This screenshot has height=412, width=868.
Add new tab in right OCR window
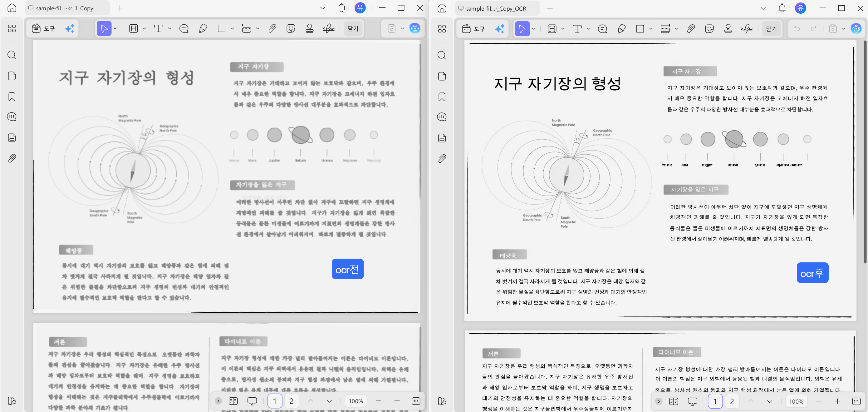(x=550, y=8)
